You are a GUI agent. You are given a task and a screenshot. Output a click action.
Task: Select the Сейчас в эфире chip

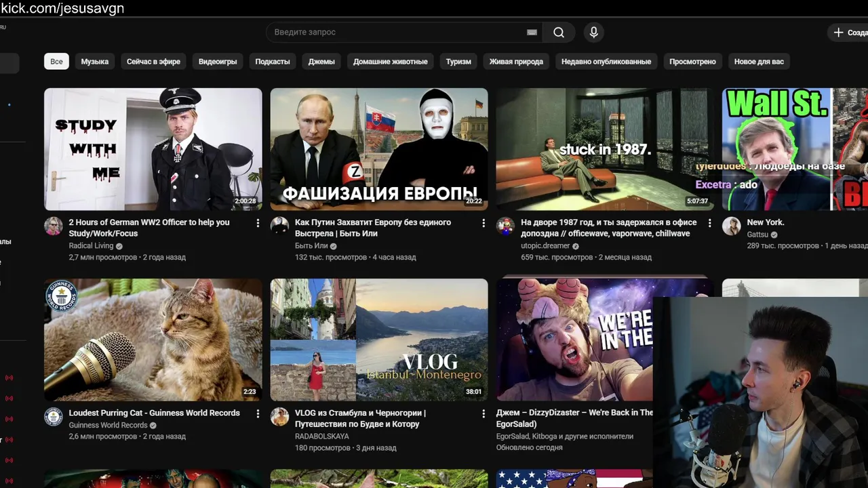[153, 61]
